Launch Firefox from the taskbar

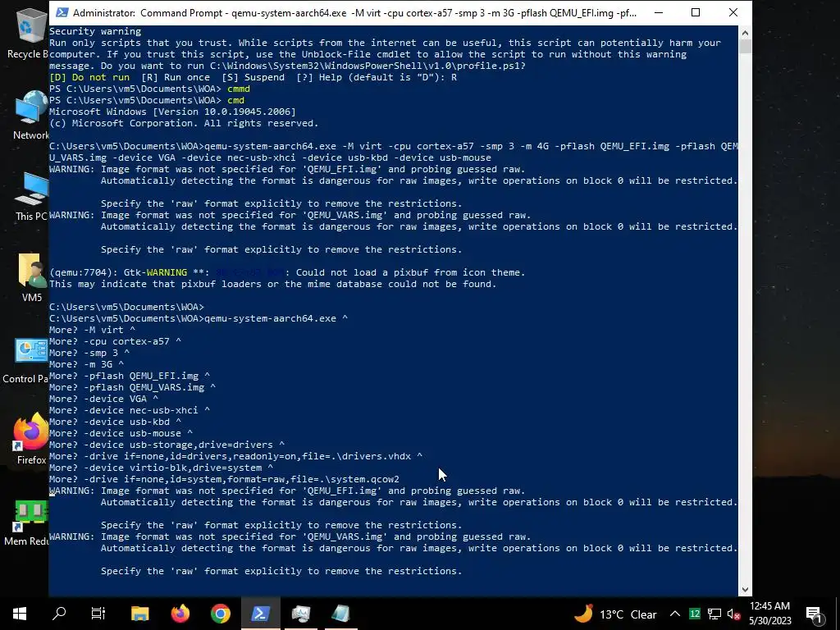coord(180,614)
